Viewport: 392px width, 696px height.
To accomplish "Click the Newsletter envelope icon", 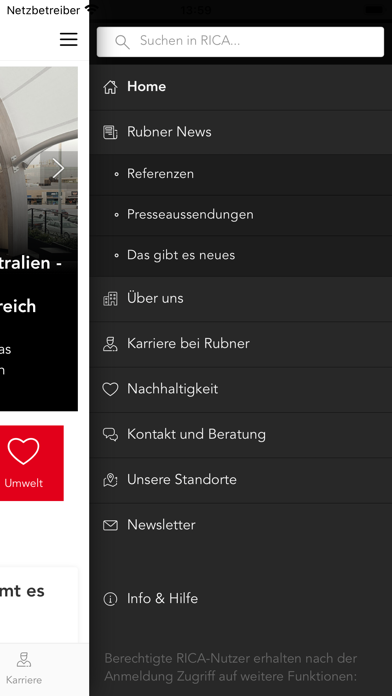I will 110,526.
